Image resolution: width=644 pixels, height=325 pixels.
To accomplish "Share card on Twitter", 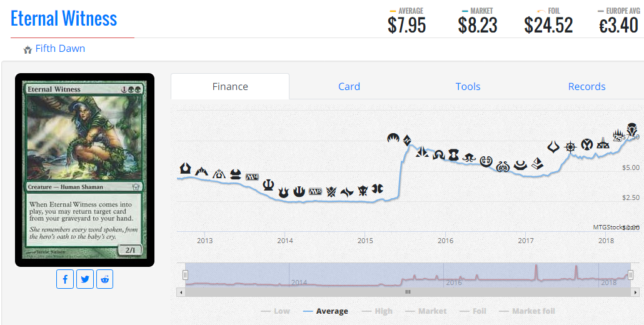I will coord(85,279).
